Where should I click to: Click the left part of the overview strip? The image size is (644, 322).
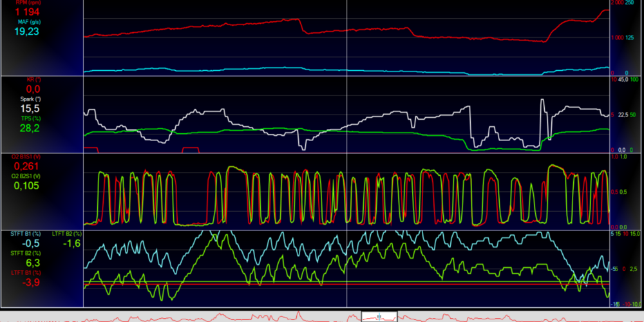point(129,316)
